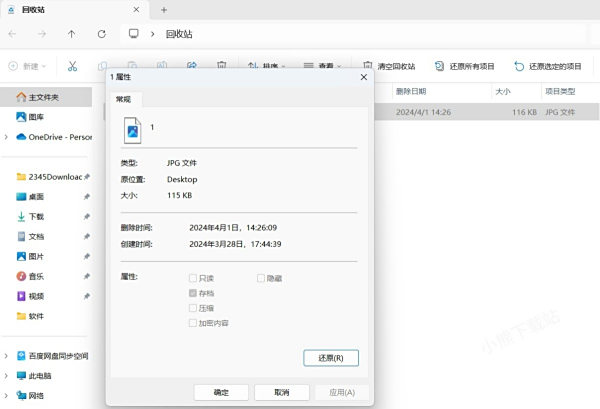Click the Back navigation arrow
Screen dimensions: 600x409
[12, 34]
